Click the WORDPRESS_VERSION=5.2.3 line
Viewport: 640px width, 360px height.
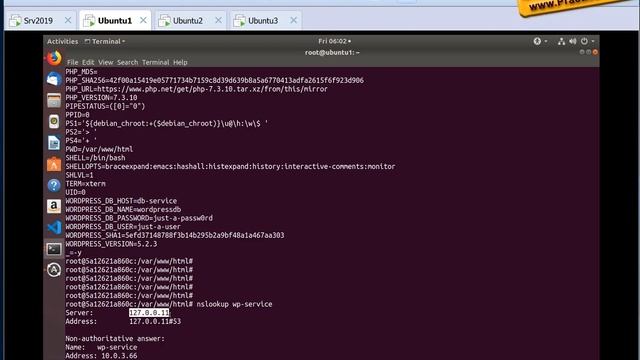pos(111,244)
